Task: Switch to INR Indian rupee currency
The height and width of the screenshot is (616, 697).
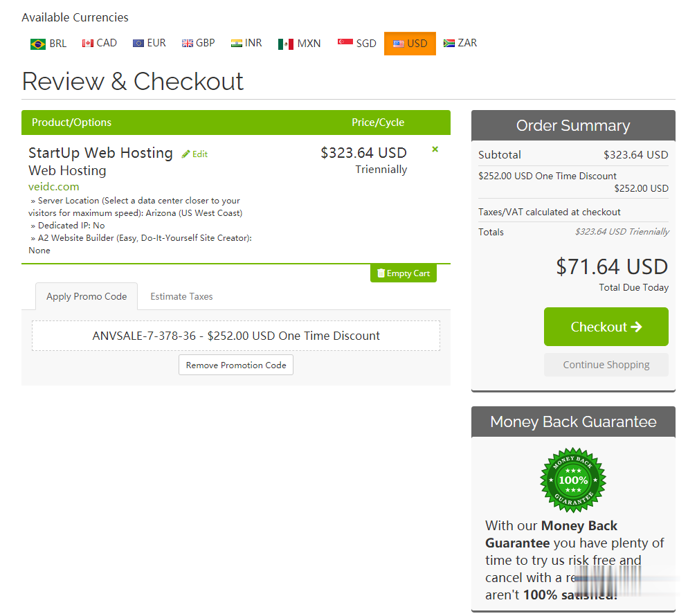Action: [x=246, y=43]
